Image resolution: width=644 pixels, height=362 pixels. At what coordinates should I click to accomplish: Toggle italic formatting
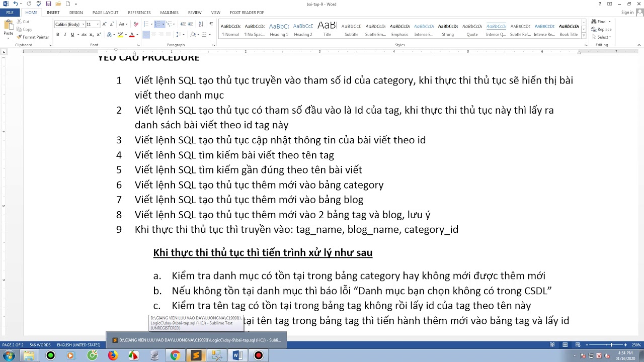(x=65, y=35)
